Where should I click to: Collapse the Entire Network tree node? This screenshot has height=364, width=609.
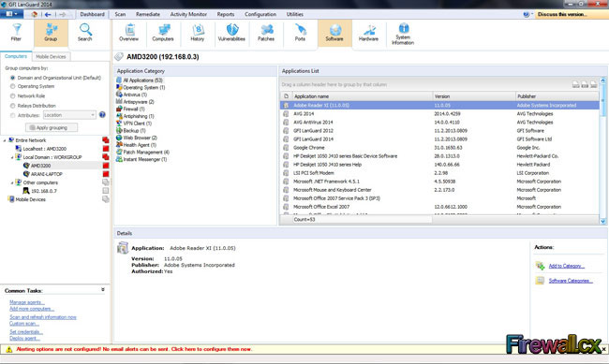coord(5,140)
